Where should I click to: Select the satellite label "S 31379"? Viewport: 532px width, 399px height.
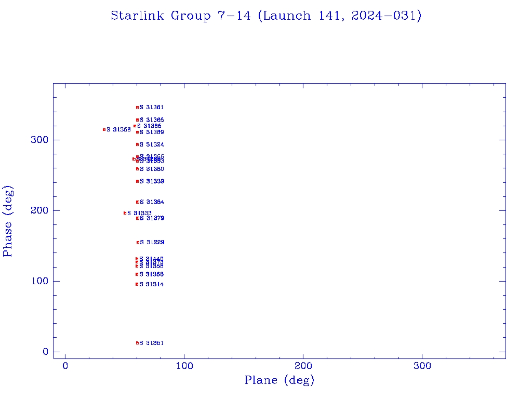click(152, 218)
